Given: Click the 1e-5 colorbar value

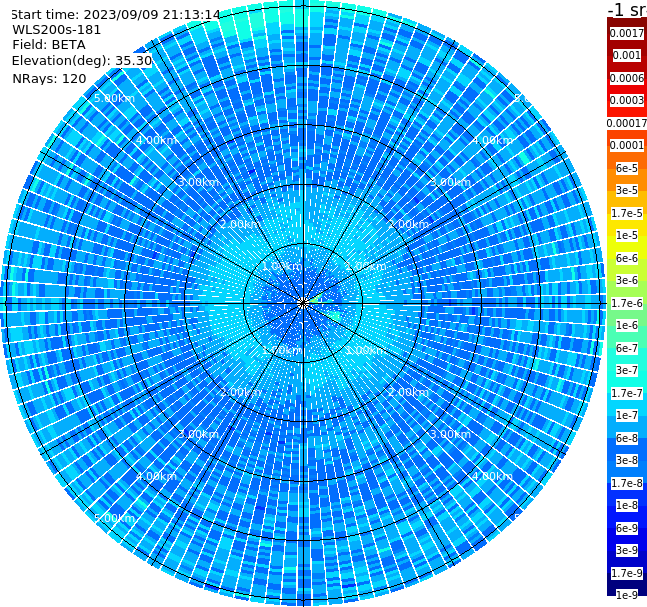Looking at the screenshot, I should [x=627, y=235].
